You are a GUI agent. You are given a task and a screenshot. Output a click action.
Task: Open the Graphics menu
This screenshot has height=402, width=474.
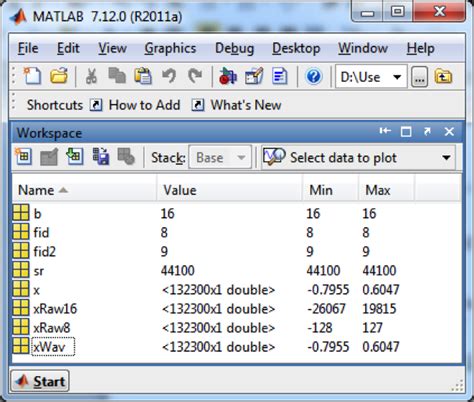170,49
